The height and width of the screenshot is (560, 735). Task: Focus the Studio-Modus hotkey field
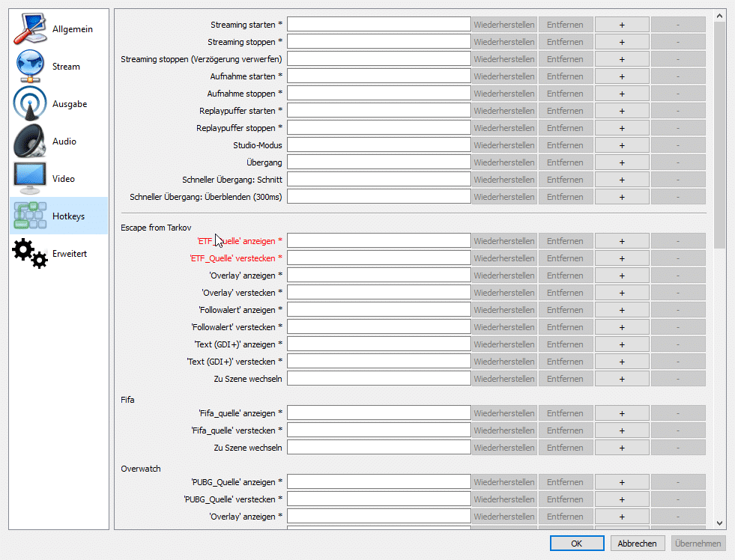378,145
